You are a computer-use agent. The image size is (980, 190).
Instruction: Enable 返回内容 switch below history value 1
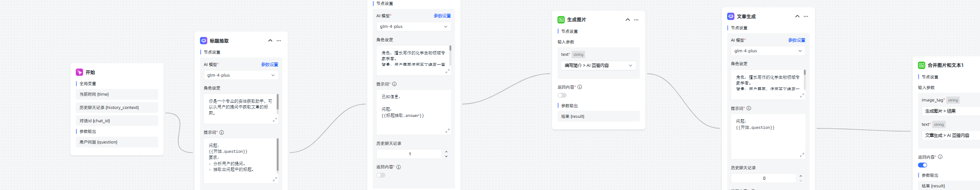(x=381, y=175)
